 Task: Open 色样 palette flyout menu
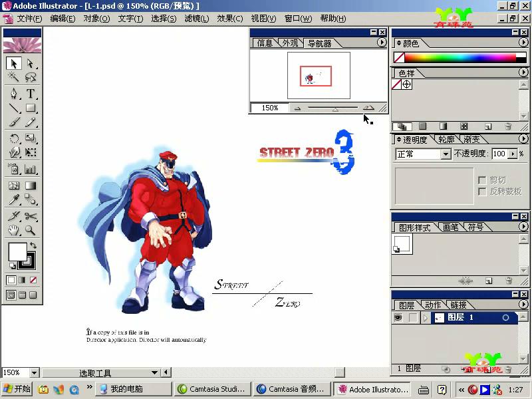[x=523, y=72]
